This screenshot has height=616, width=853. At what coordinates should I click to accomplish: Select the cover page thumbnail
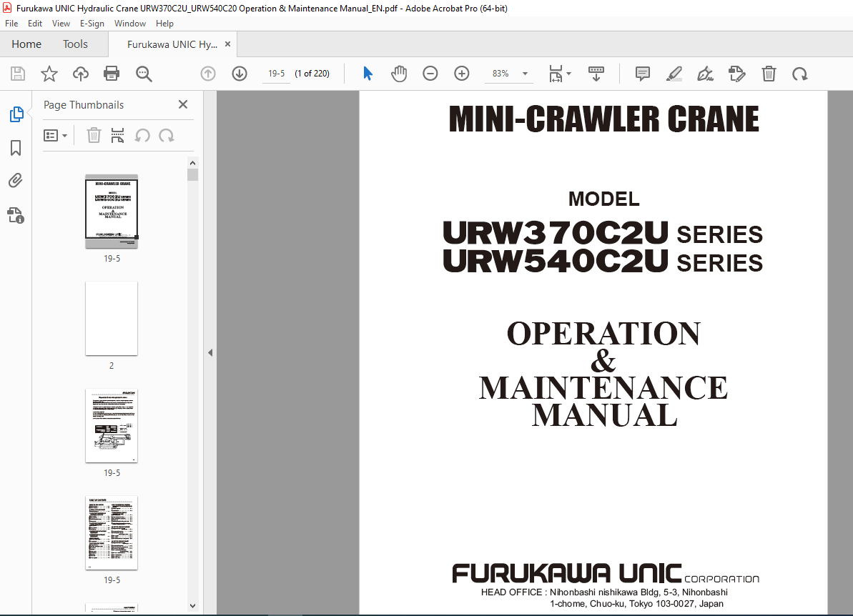coord(112,212)
